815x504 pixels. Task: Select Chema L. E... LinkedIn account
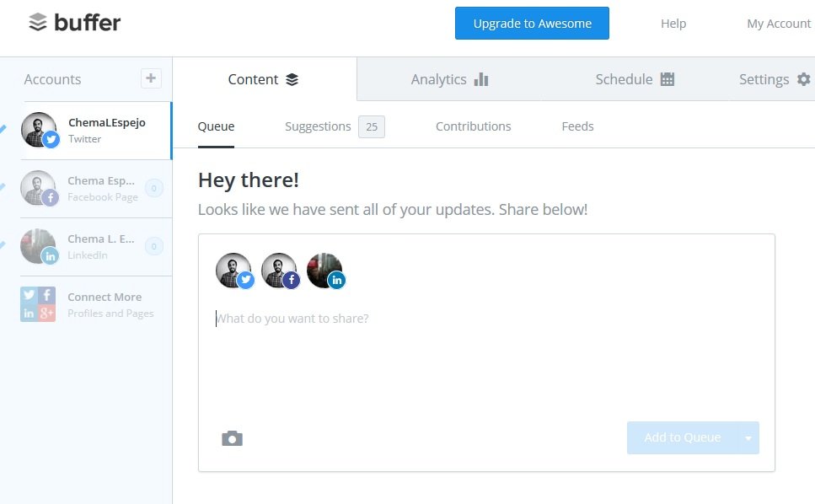[95, 247]
